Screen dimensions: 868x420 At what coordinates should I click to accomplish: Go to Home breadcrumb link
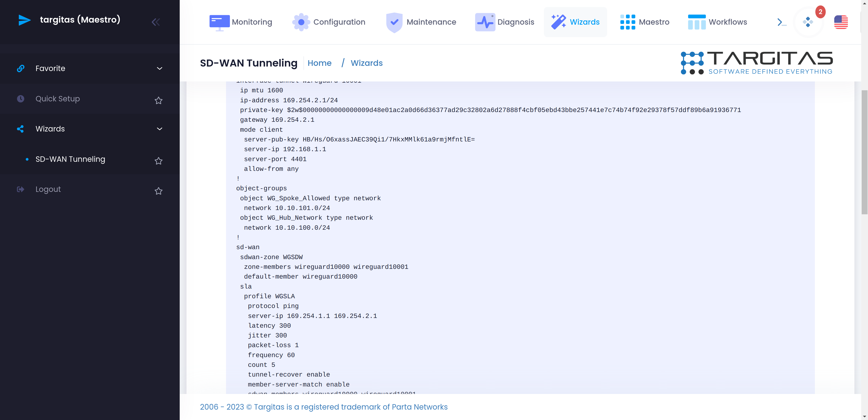coord(319,63)
